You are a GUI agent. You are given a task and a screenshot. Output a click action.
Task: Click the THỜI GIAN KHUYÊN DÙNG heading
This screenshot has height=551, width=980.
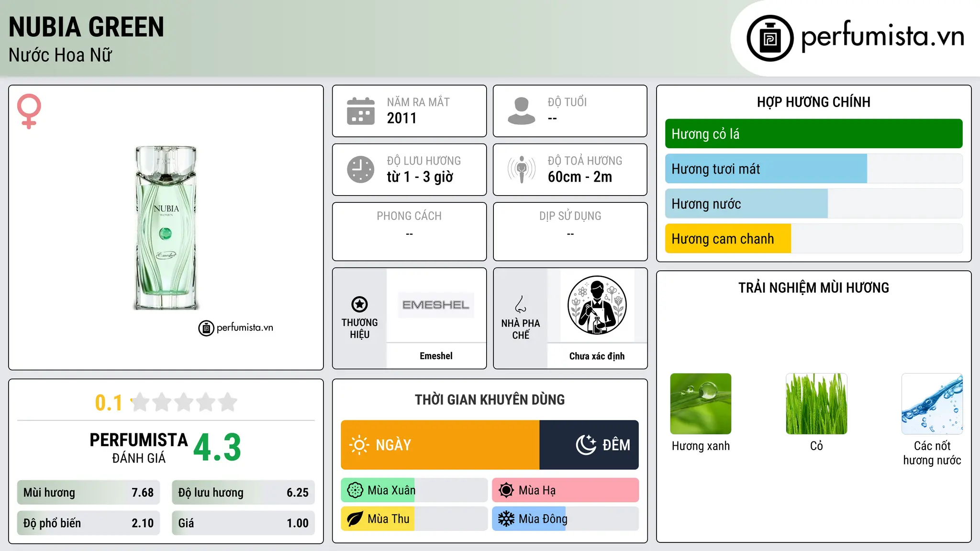point(490,400)
